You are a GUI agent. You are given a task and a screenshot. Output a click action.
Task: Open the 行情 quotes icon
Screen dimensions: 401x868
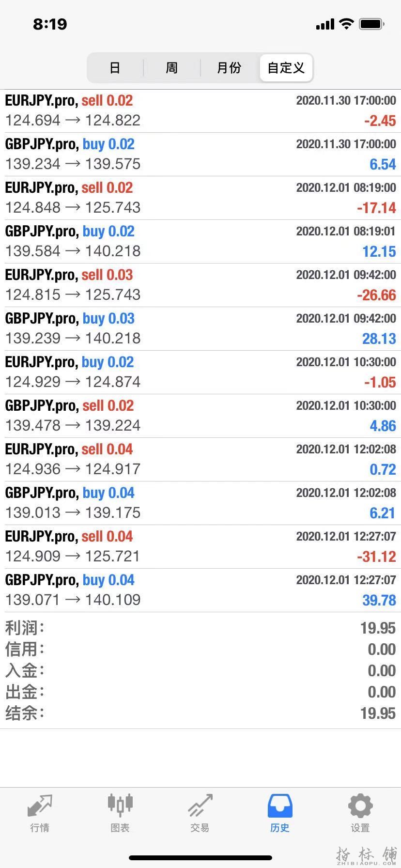click(x=40, y=806)
